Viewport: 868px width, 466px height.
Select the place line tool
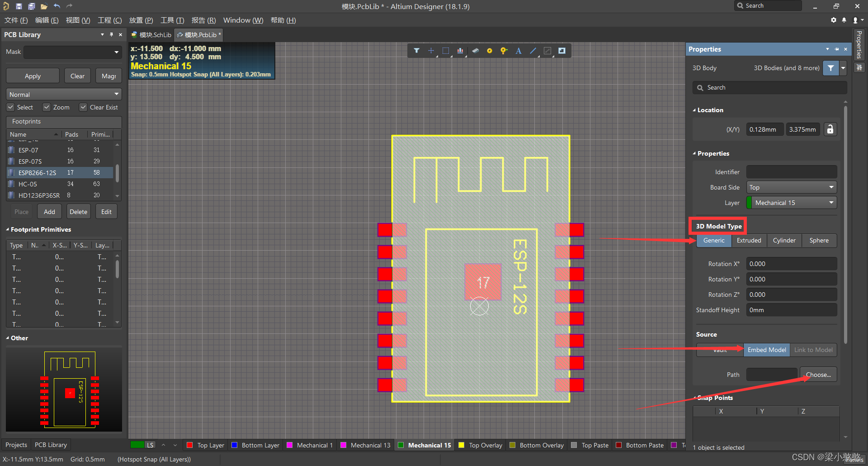[533, 51]
